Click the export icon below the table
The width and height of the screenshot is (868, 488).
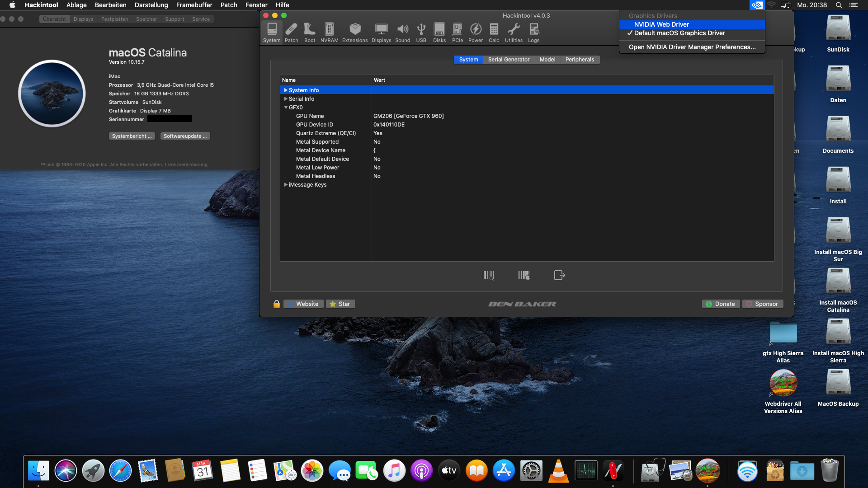click(x=559, y=275)
